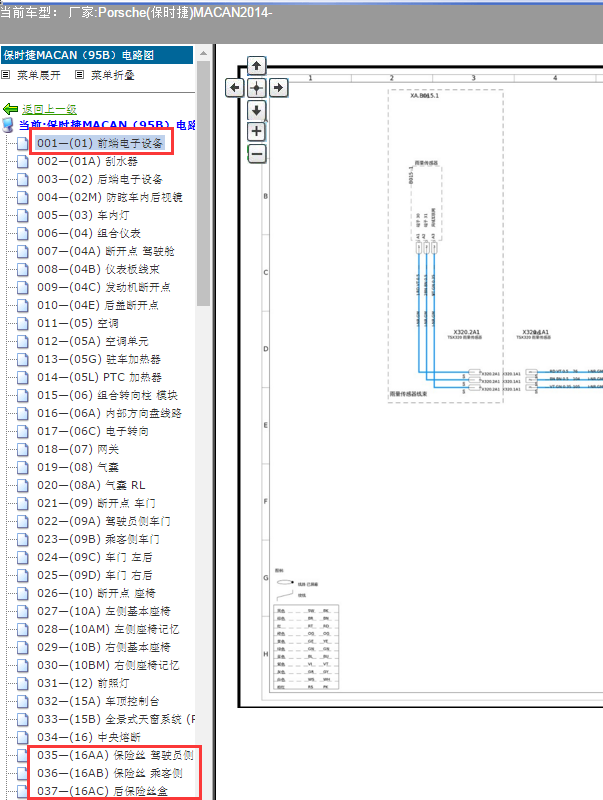
Task: Pan the diagram right with the right arrow
Action: tap(278, 88)
